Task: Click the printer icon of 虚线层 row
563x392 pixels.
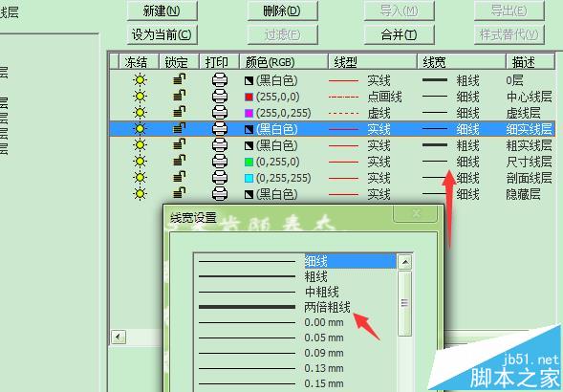Action: (x=220, y=113)
